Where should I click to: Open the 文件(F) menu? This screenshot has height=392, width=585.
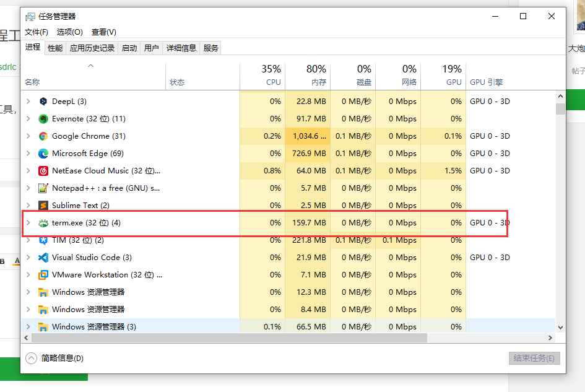36,32
